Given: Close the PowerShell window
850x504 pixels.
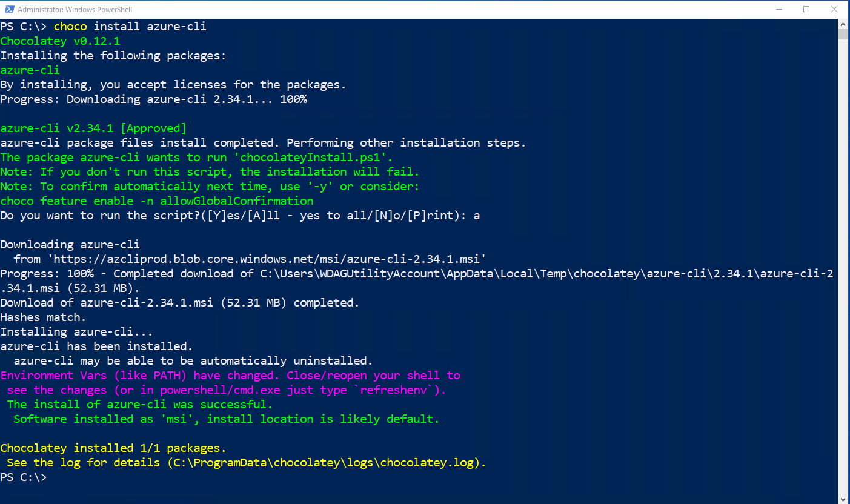Looking at the screenshot, I should click(834, 9).
